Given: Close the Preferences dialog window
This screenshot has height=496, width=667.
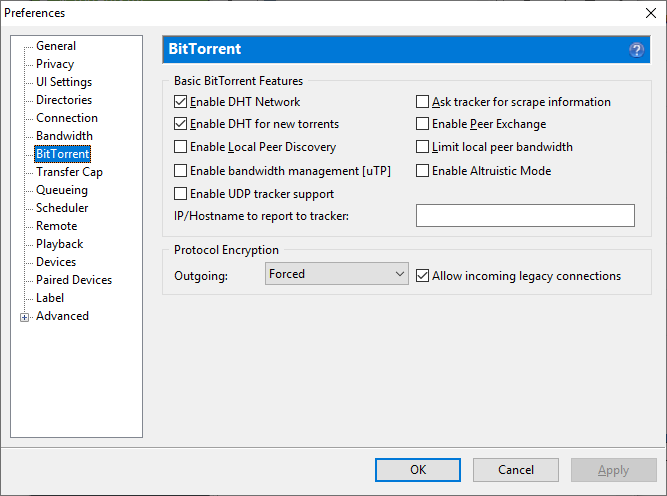Looking at the screenshot, I should click(651, 13).
